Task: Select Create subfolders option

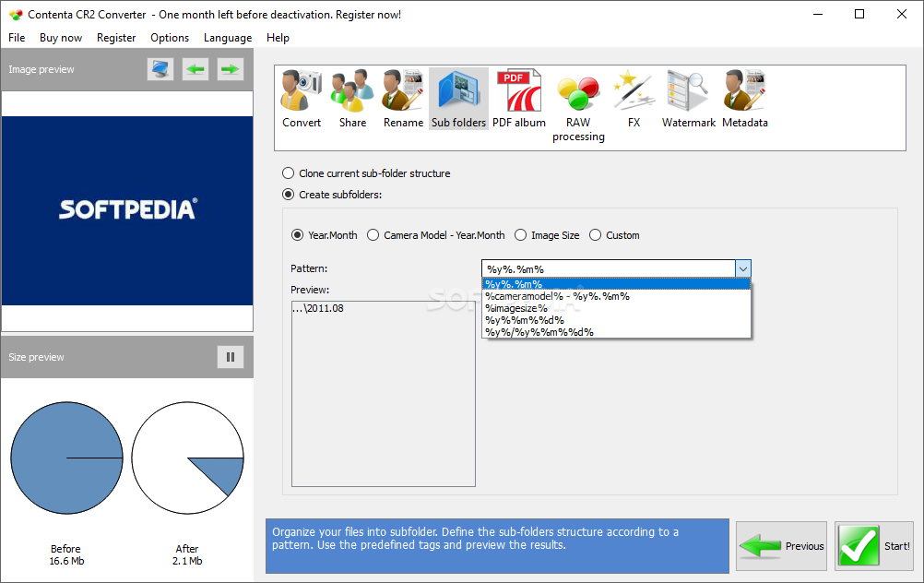Action: [x=332, y=195]
